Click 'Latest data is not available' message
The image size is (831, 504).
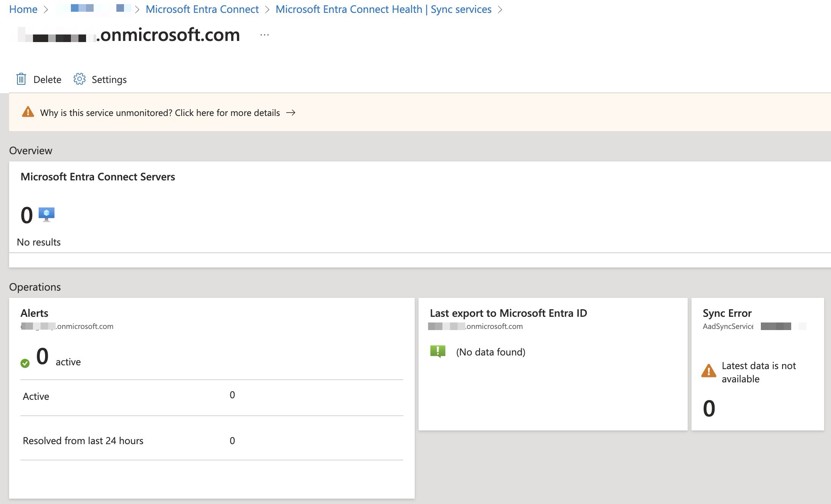759,372
